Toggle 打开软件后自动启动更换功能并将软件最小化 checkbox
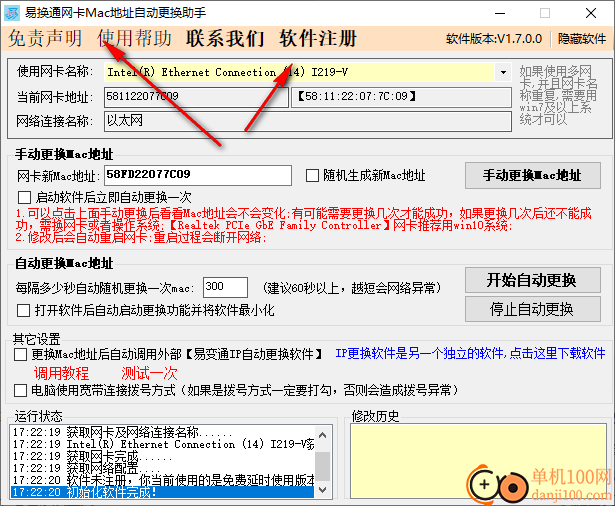 tap(24, 311)
